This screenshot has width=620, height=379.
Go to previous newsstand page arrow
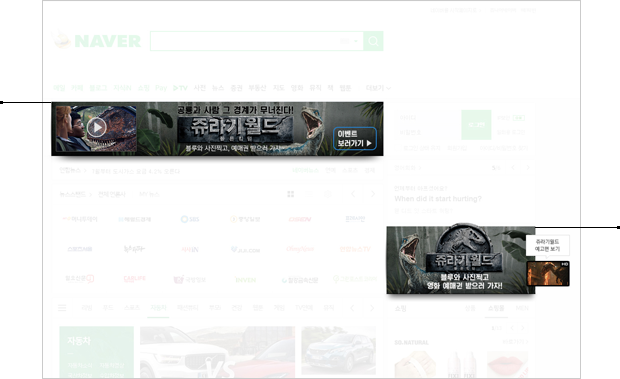(x=353, y=194)
